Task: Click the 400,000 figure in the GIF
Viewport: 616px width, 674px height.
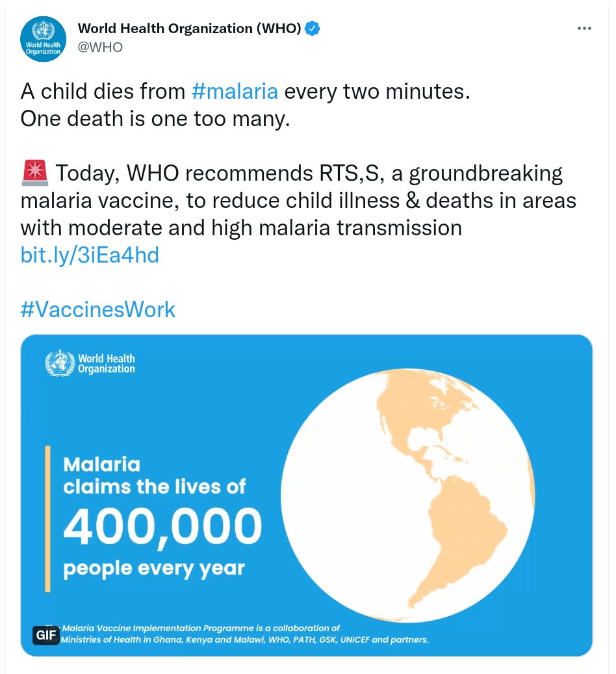Action: (x=162, y=526)
